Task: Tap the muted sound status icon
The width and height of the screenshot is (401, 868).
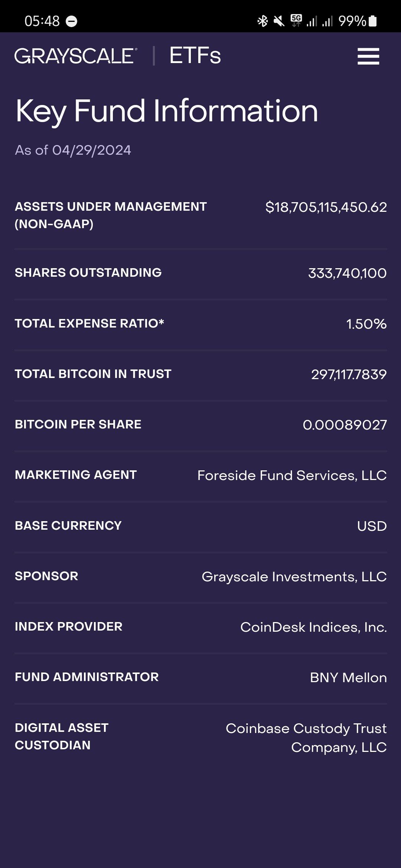Action: coord(279,21)
